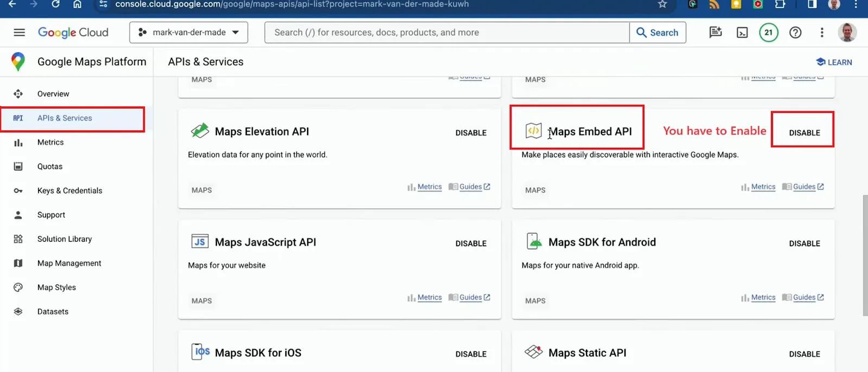Image resolution: width=868 pixels, height=372 pixels.
Task: Open Quotas in the sidebar
Action: coord(50,166)
